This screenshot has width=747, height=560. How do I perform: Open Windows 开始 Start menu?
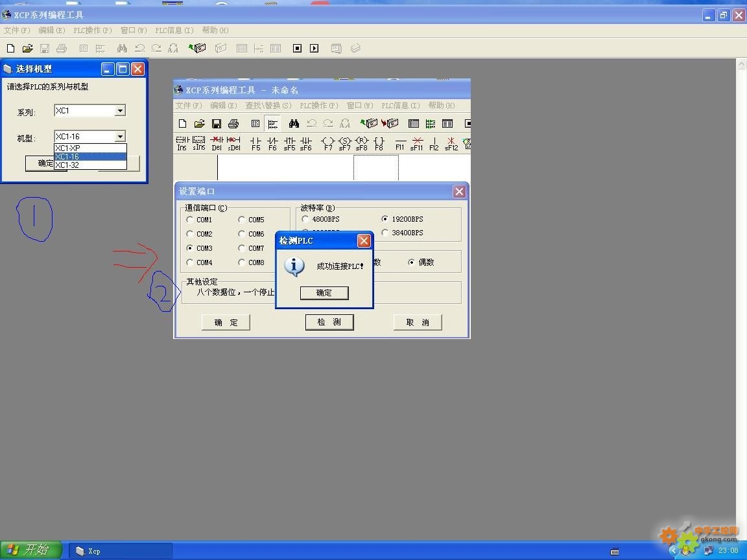click(31, 550)
